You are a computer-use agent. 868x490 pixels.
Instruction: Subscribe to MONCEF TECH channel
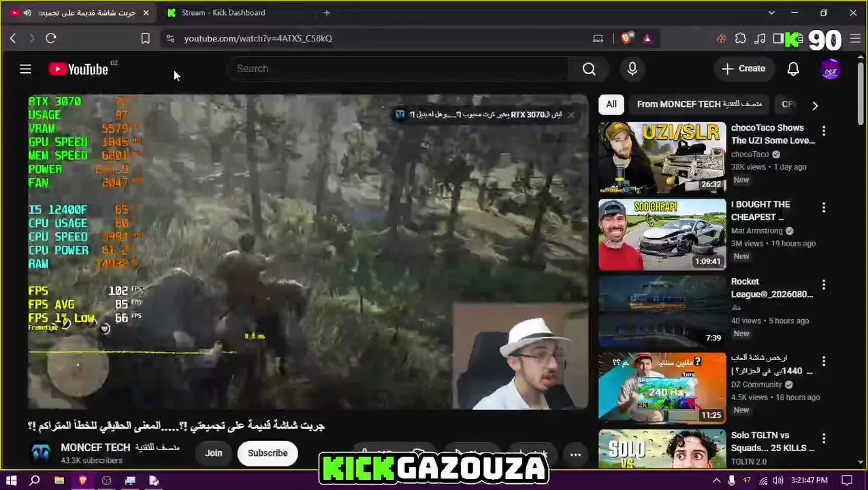tap(268, 453)
